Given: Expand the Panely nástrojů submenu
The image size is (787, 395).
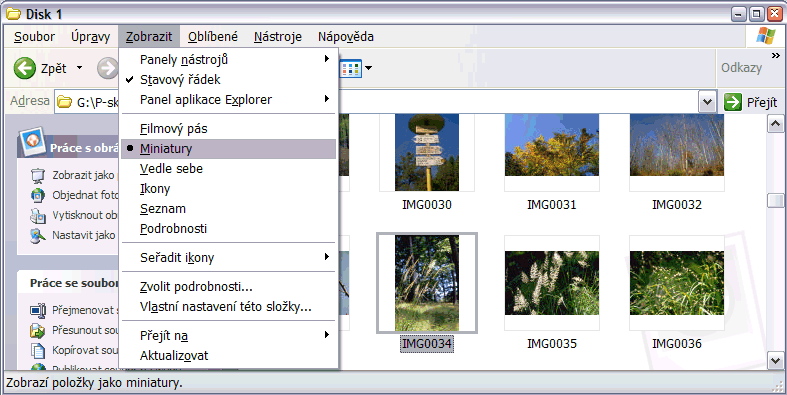Looking at the screenshot, I should pyautogui.click(x=228, y=59).
